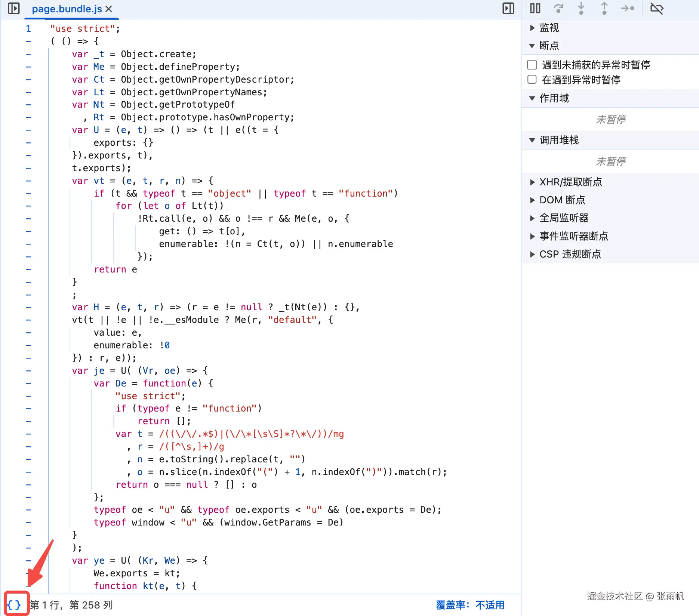The height and width of the screenshot is (616, 699).
Task: Toggle the file navigator sidebar icon
Action: click(14, 8)
